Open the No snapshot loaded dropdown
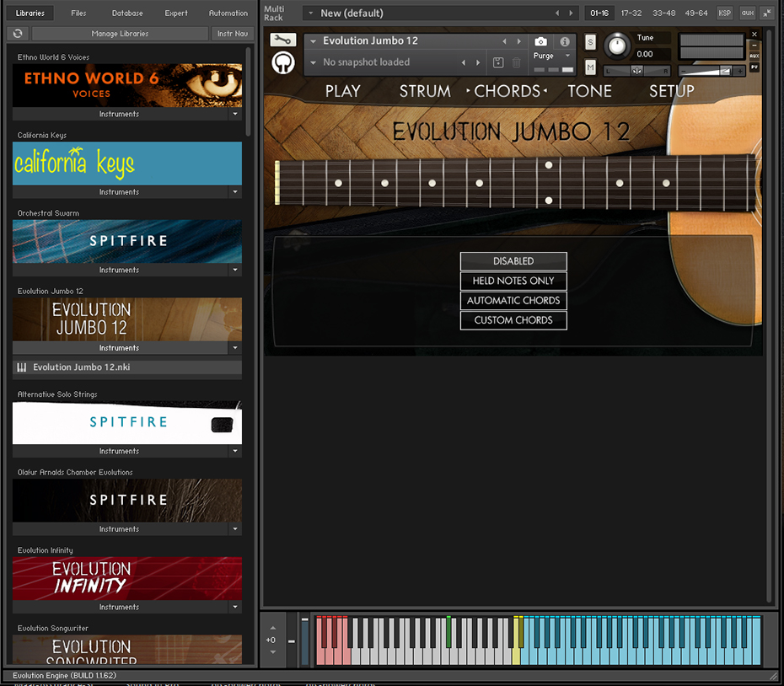The image size is (784, 686). tap(313, 62)
